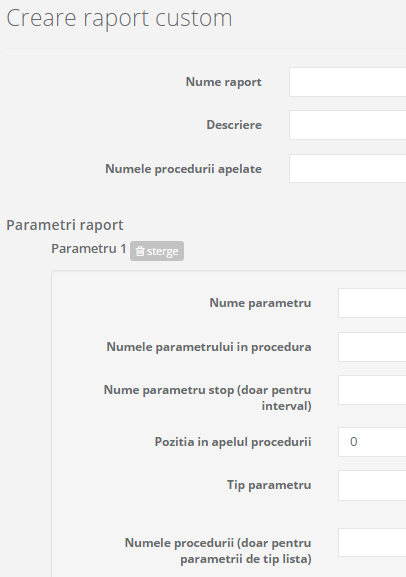Click the Pozitia in apelul procedurii label
Viewport: 406px width, 577px height.
point(233,442)
